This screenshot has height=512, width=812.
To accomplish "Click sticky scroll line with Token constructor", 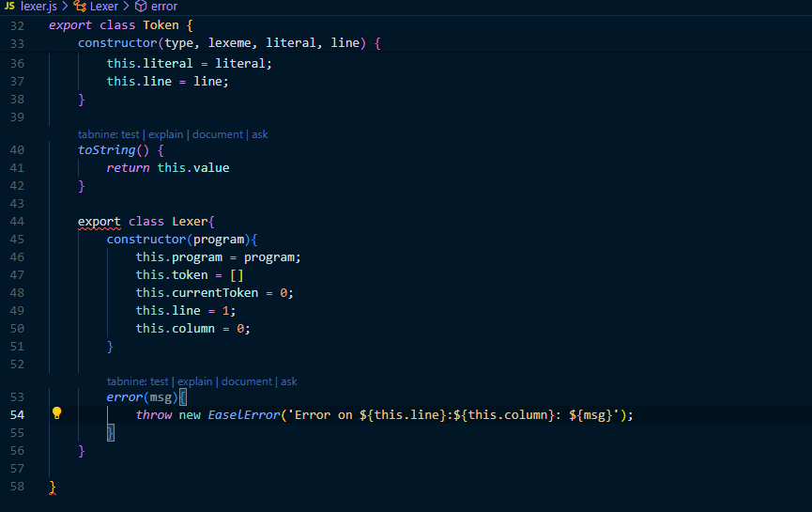I will 230,43.
